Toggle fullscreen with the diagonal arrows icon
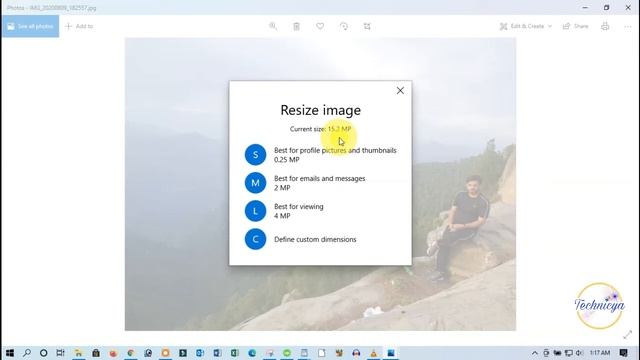This screenshot has height=360, width=640. [628, 335]
